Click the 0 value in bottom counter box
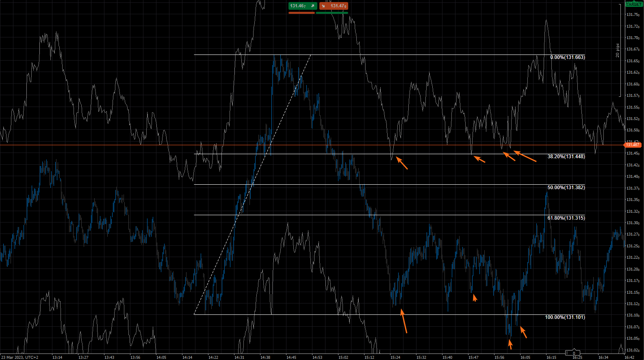 point(574,353)
